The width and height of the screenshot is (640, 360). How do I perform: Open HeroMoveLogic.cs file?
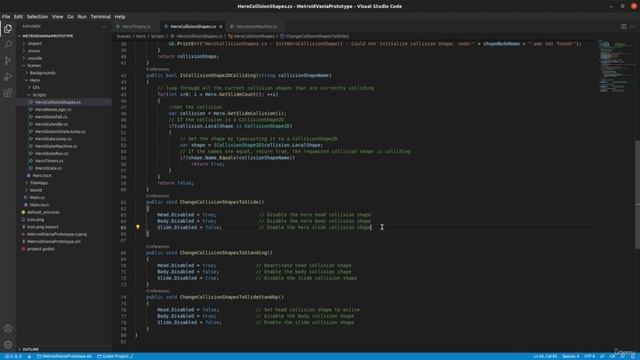coord(53,109)
